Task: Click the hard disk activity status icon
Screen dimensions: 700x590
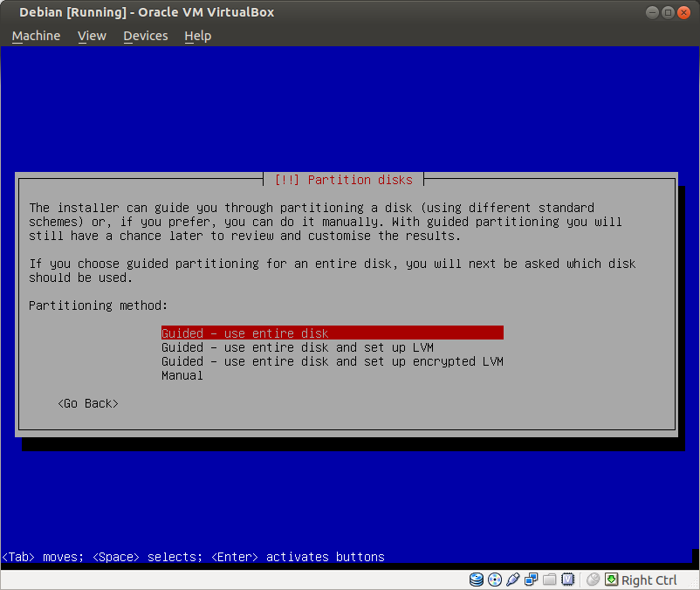Action: [x=477, y=580]
